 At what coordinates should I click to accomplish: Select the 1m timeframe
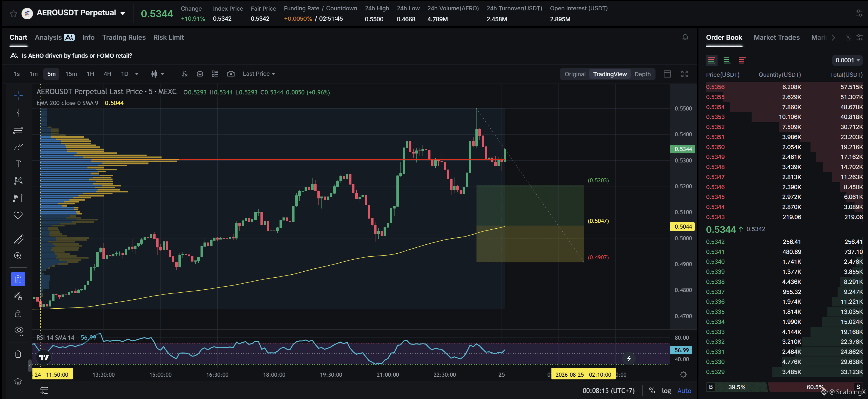33,74
